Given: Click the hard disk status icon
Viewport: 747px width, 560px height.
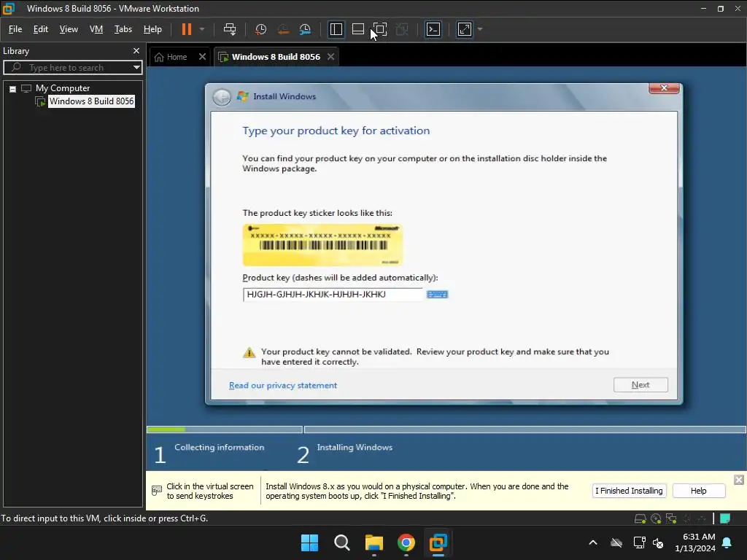Looking at the screenshot, I should (640, 518).
